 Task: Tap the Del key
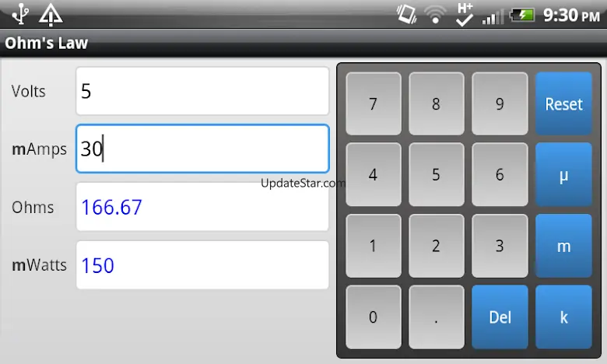500,317
